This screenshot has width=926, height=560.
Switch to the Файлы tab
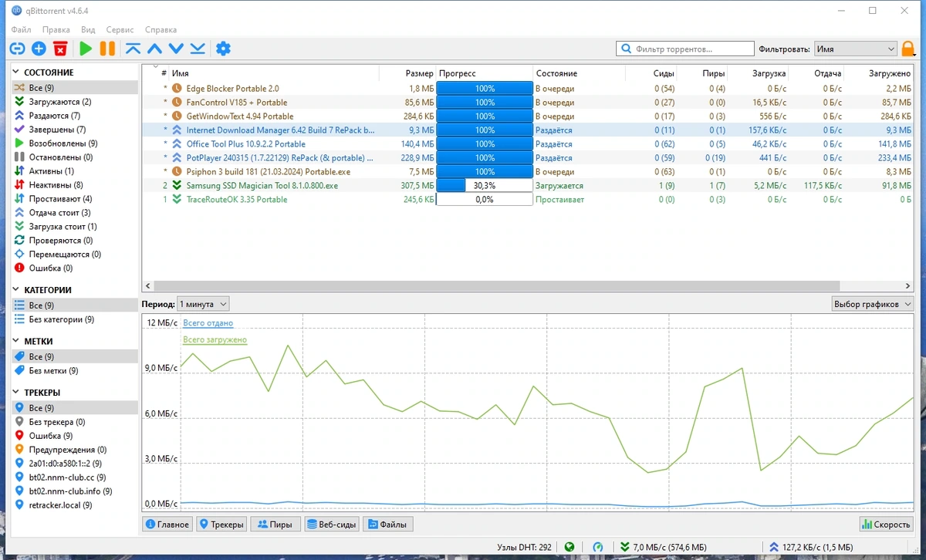point(388,525)
